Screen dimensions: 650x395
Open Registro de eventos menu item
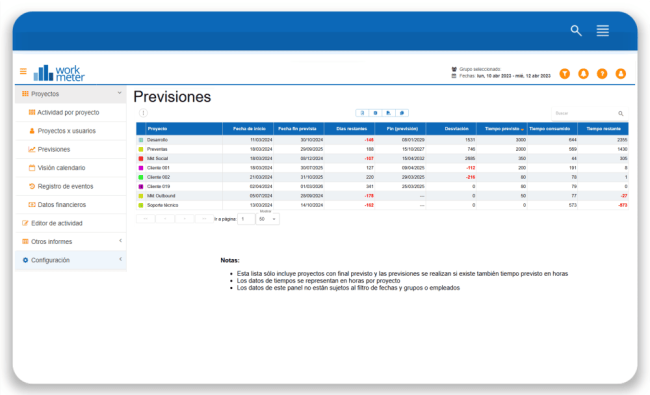(70, 186)
